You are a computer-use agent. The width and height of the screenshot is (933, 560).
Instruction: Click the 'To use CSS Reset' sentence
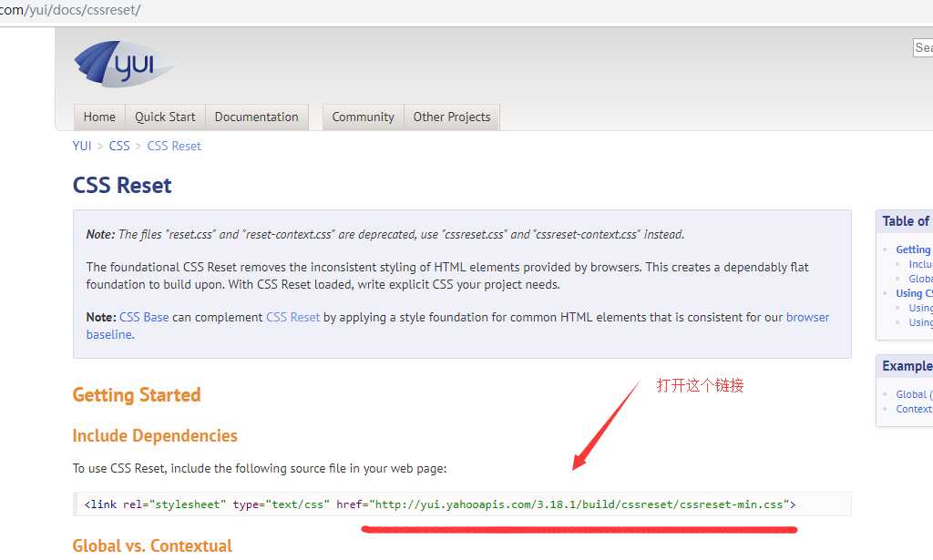260,468
